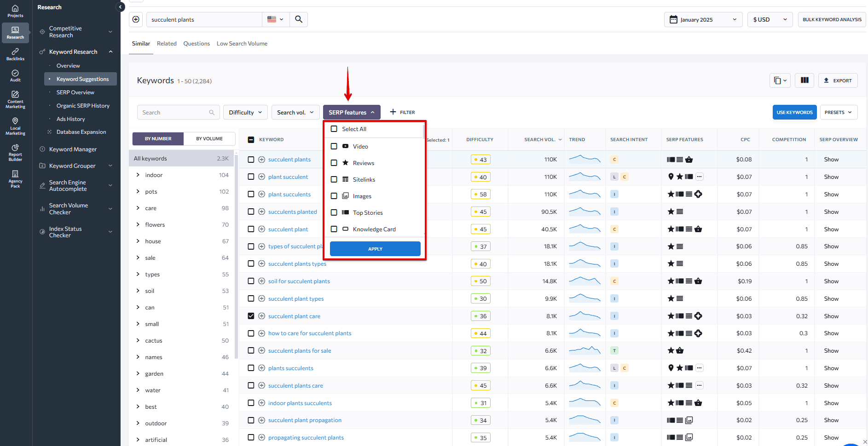Open the Audit tool
868x446 pixels.
coord(15,76)
